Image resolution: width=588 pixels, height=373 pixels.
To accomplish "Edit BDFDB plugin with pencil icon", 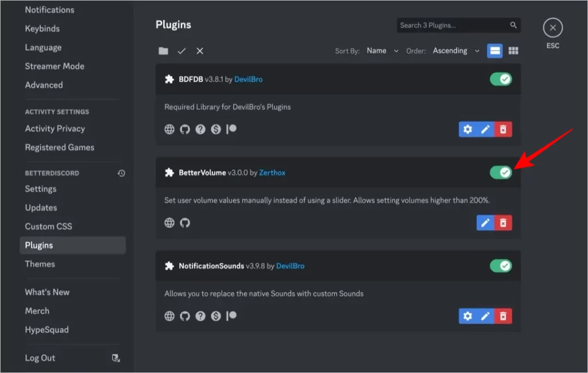I will coord(485,129).
